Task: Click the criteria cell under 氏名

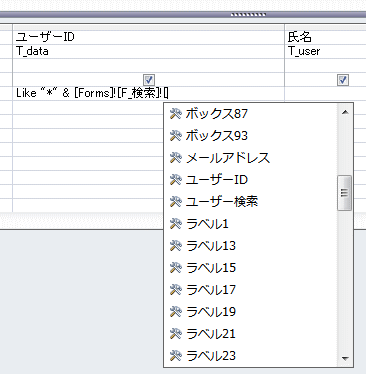Action: [325, 93]
